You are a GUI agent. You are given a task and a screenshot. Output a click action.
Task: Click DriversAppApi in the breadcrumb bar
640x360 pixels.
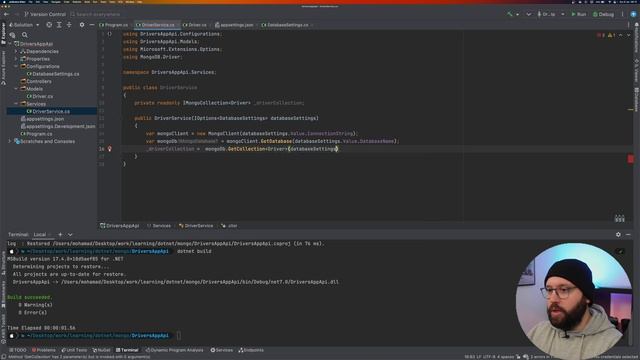click(x=120, y=226)
